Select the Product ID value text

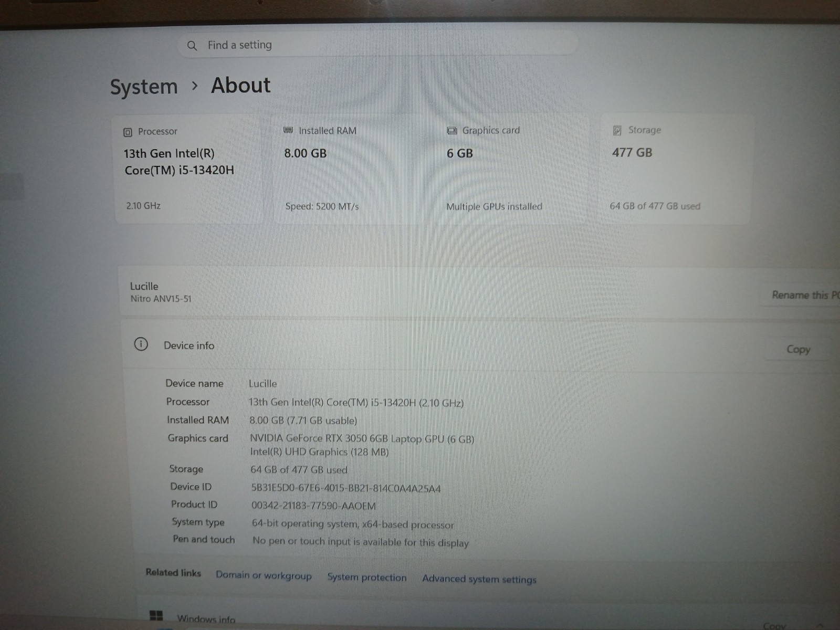click(x=313, y=506)
